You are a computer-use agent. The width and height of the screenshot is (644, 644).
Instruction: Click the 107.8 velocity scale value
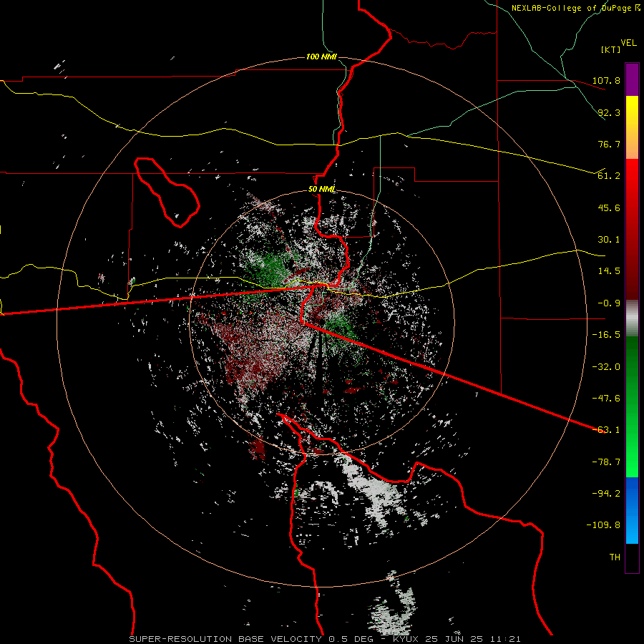(x=606, y=80)
